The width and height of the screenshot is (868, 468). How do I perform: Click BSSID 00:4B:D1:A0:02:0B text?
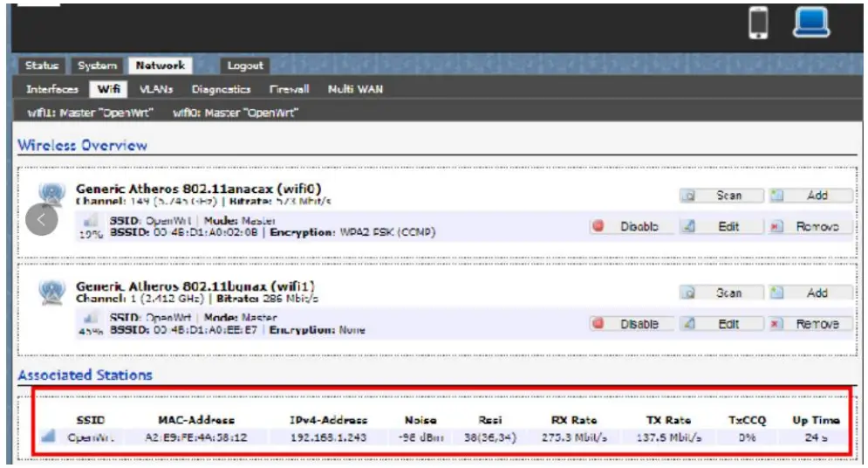[x=184, y=232]
